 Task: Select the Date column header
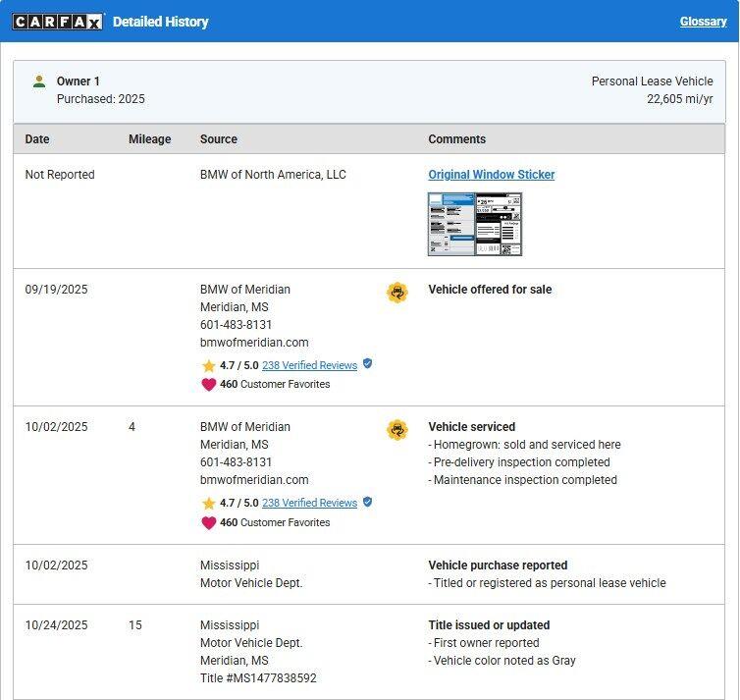(x=37, y=139)
